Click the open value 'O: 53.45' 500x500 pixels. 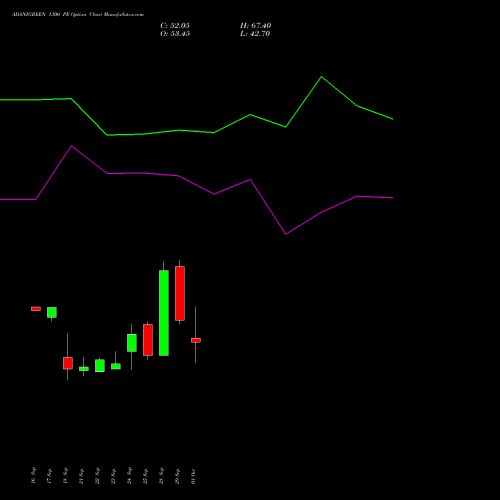[175, 34]
